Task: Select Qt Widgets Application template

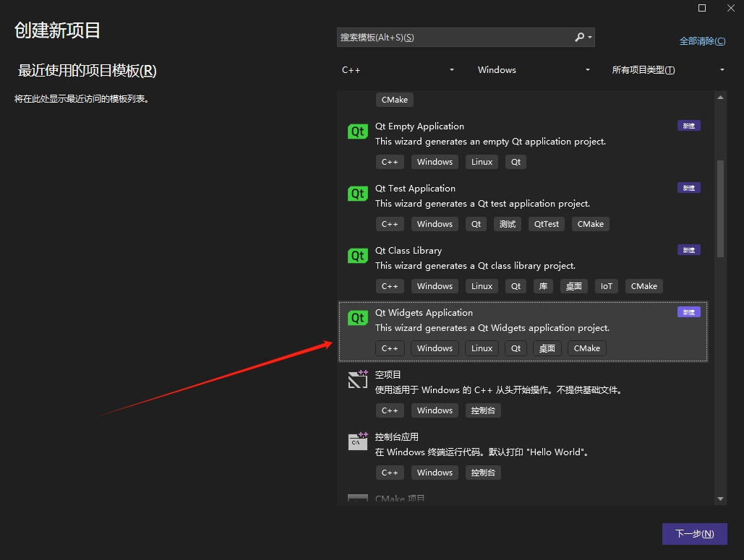Action: [x=523, y=332]
